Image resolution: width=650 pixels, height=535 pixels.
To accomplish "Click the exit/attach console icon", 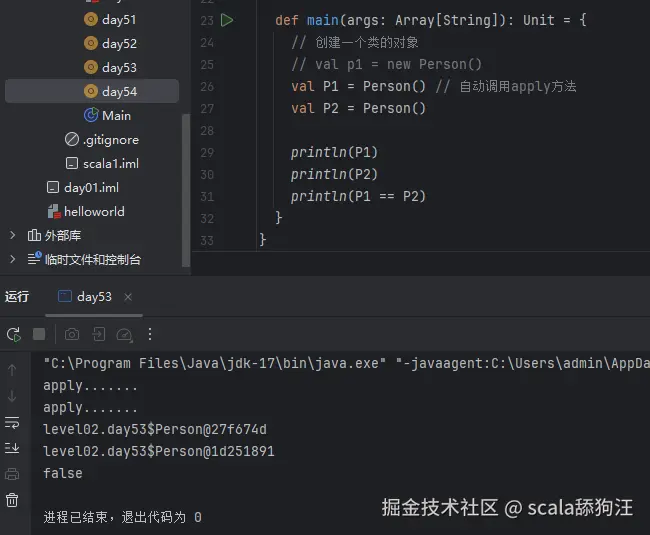I will 98,334.
